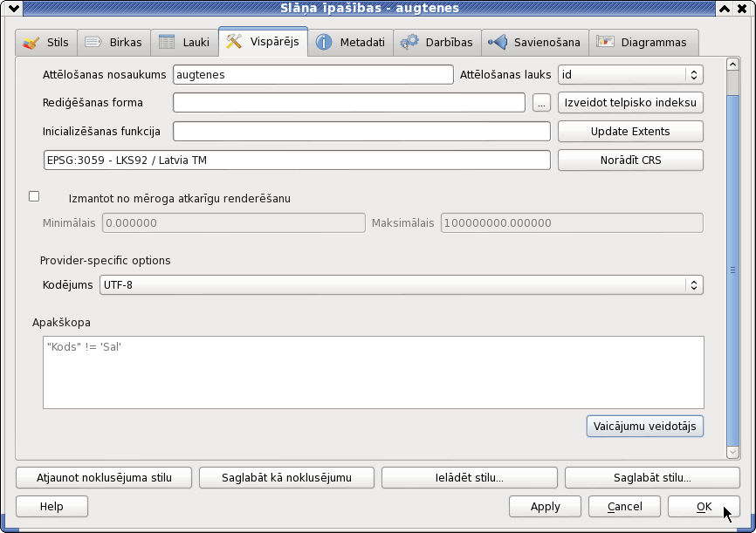This screenshot has height=533, width=756.
Task: Click Norādīt CRS button
Action: click(630, 160)
